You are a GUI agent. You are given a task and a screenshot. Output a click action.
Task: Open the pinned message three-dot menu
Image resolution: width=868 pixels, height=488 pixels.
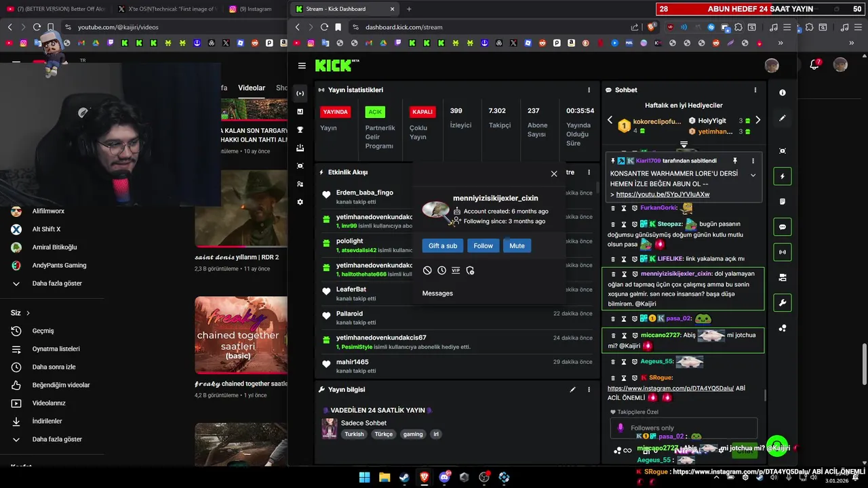pyautogui.click(x=753, y=161)
